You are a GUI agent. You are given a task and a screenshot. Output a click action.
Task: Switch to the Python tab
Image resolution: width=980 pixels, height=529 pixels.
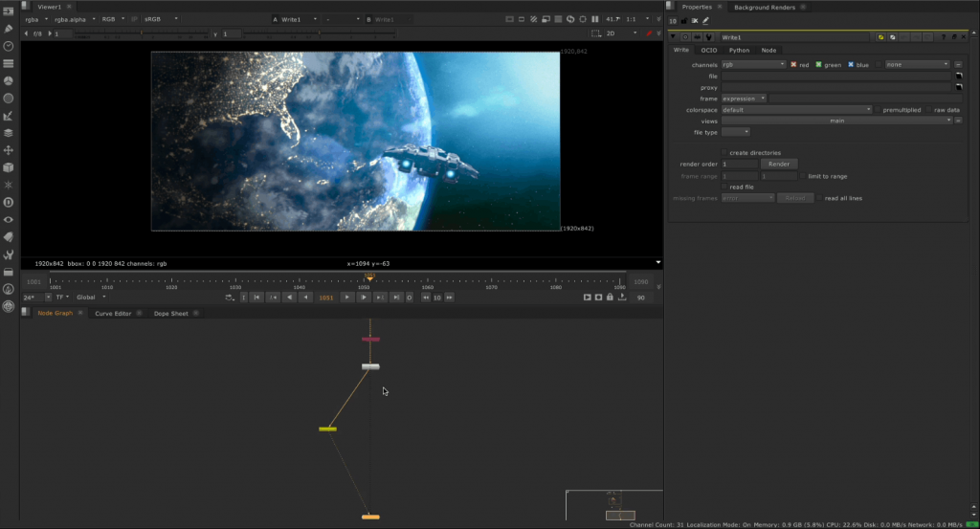coord(739,50)
